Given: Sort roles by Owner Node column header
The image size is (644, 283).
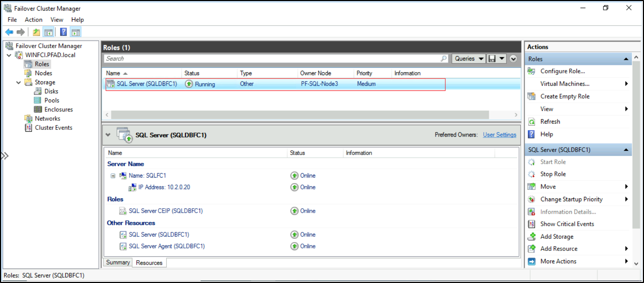Looking at the screenshot, I should click(325, 73).
